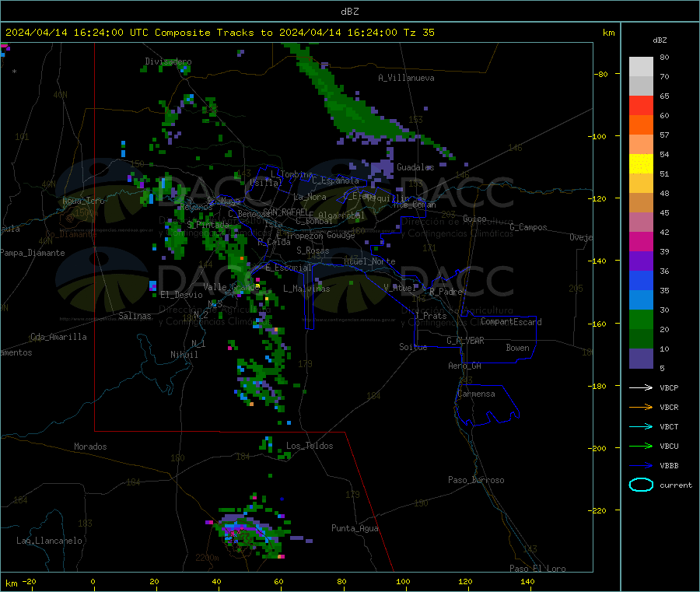Viewport: 700px width, 592px height.
Task: Click the Cda_Amarilla map label
Action: 58,337
